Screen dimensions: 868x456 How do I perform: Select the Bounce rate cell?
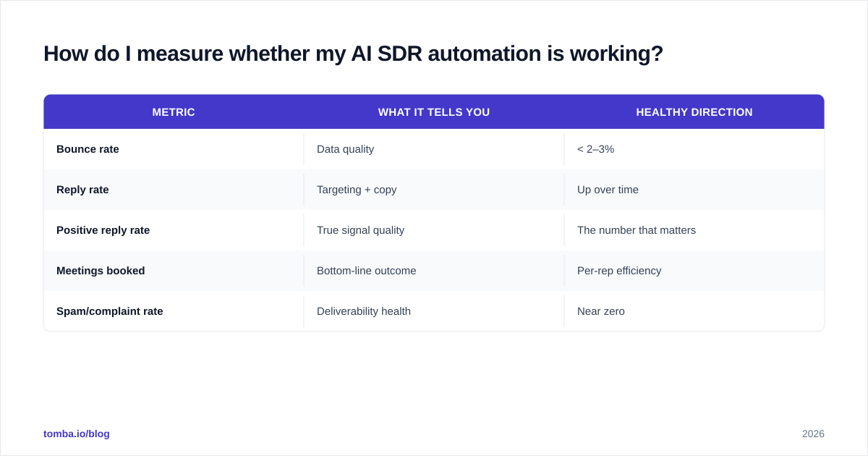(174, 149)
